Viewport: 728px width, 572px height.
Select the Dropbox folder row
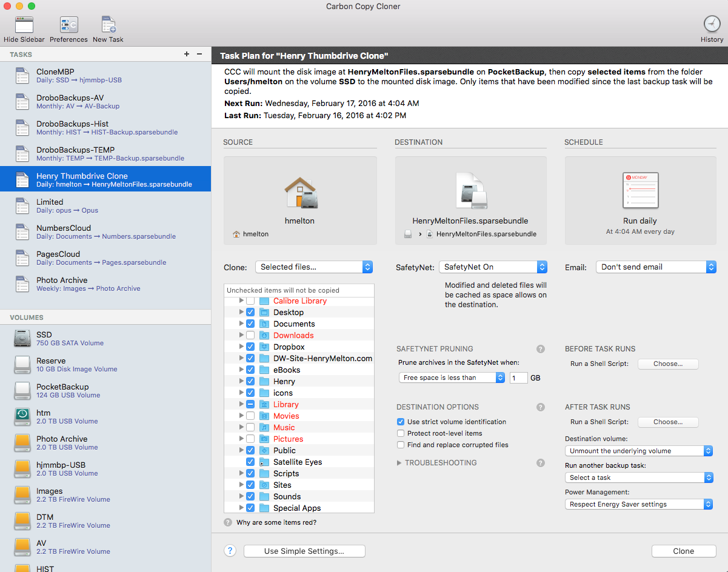pyautogui.click(x=299, y=347)
